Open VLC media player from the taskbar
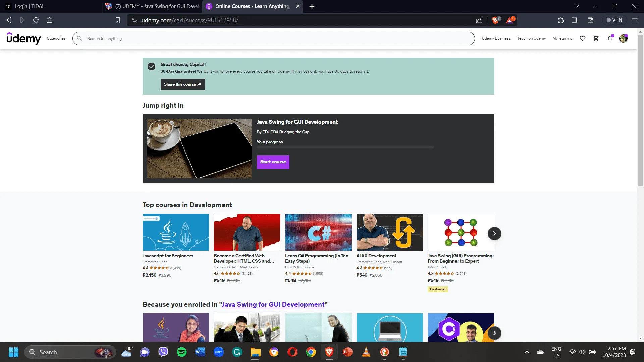644x362 pixels. (x=366, y=352)
